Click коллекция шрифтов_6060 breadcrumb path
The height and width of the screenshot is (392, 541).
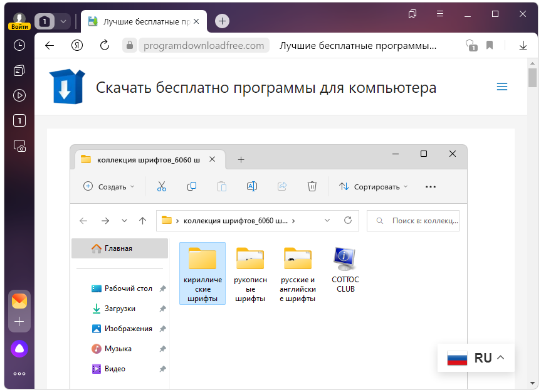[x=236, y=221]
